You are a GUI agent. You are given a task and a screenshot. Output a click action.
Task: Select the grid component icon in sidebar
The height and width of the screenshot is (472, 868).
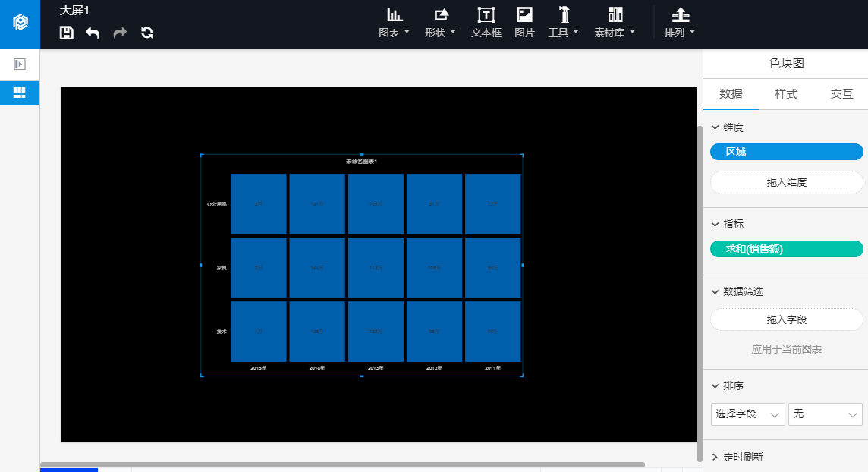(20, 93)
